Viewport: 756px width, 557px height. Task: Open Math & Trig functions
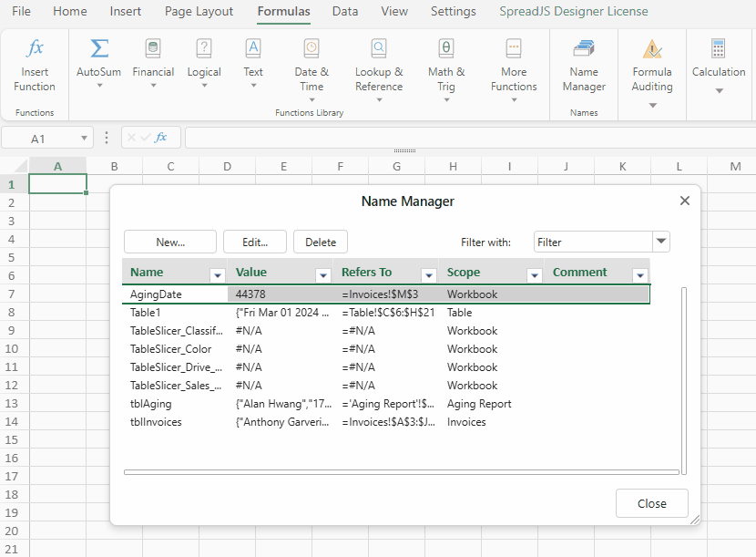click(446, 70)
